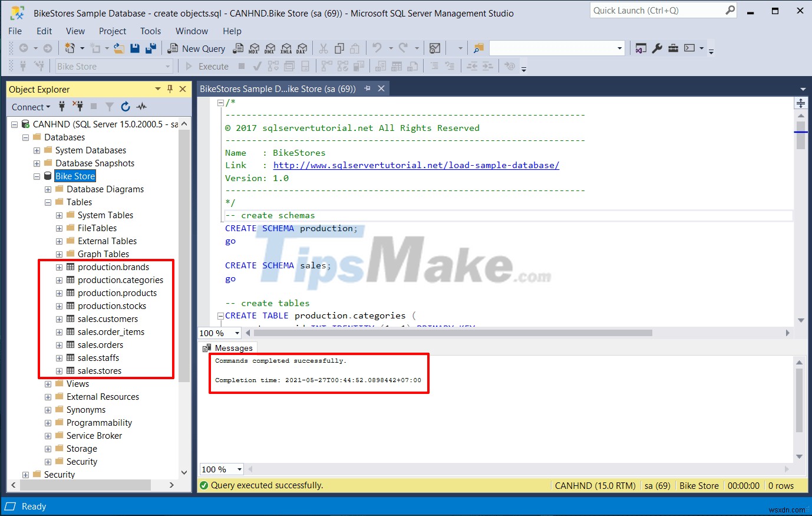
Task: Click the Refresh icon in Object Explorer
Action: point(126,107)
